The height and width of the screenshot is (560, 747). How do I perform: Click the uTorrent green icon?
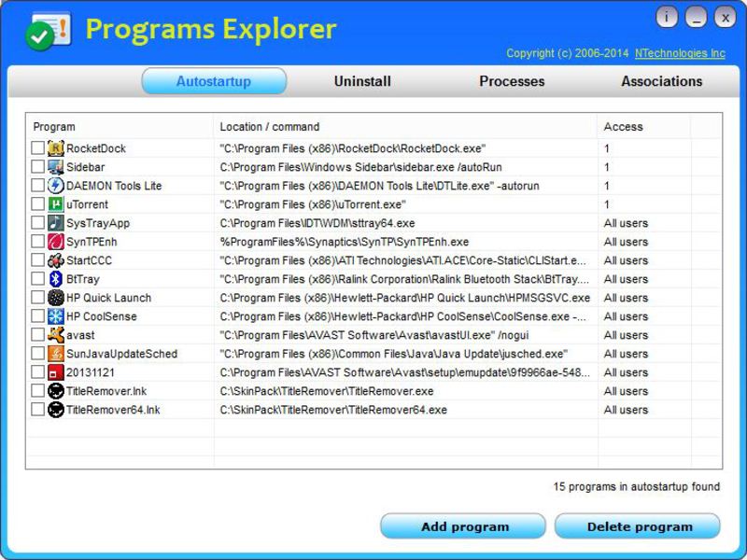pyautogui.click(x=56, y=204)
